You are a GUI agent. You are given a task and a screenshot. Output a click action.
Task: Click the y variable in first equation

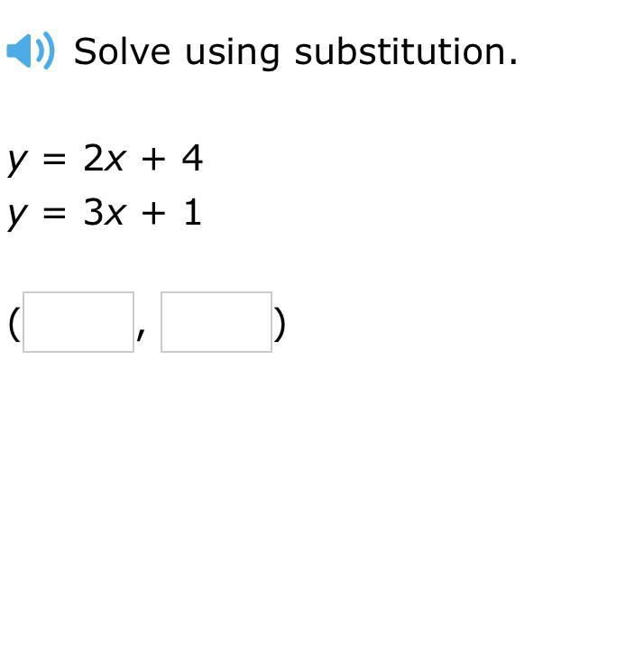[18, 161]
